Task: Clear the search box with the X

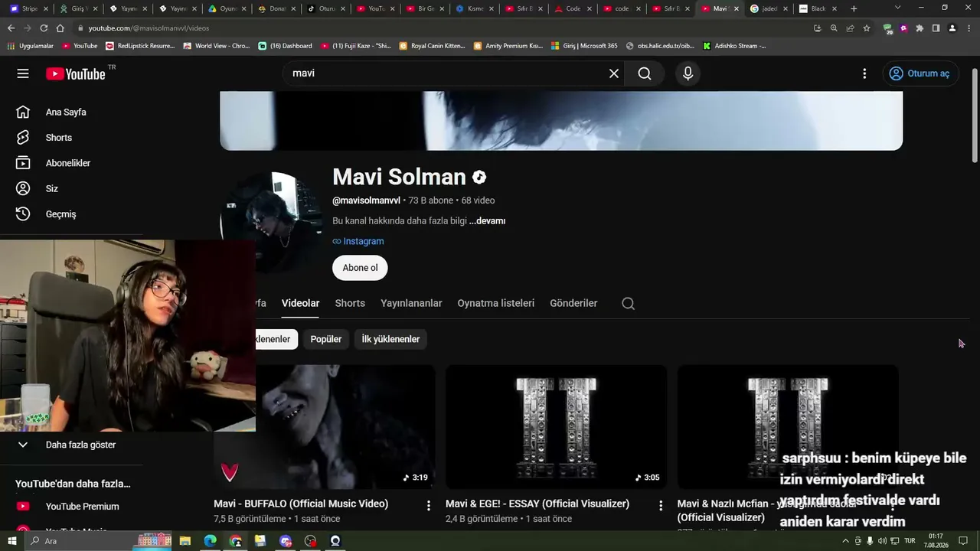Action: point(613,73)
